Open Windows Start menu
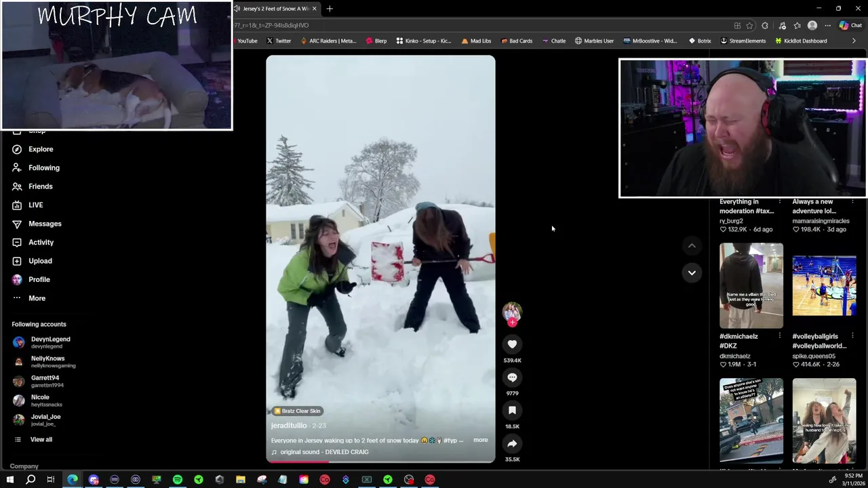The width and height of the screenshot is (868, 488). click(x=9, y=480)
